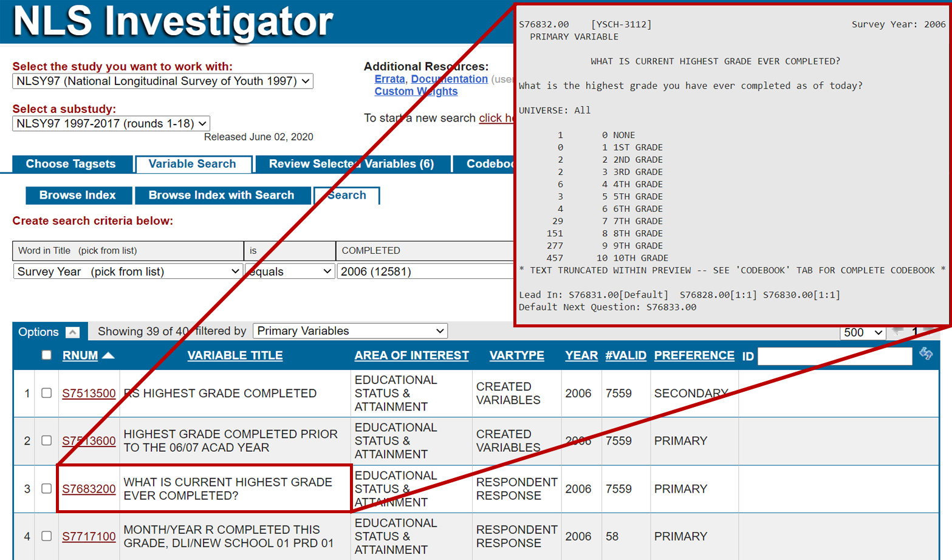
Task: Click the COMPLETED search term field
Action: click(425, 251)
